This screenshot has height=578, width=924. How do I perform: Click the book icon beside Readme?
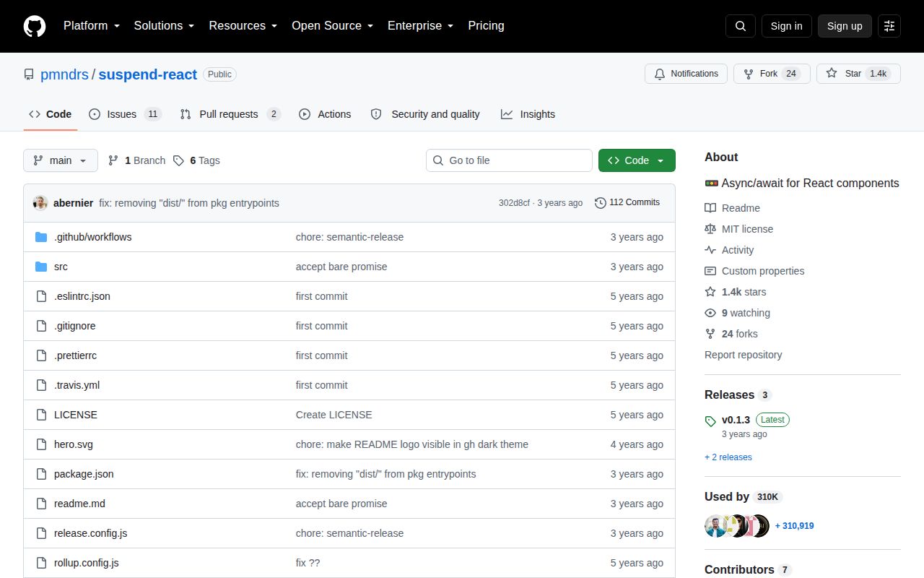point(710,208)
